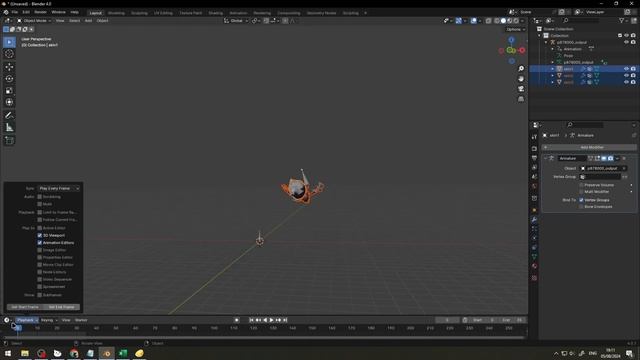
Task: Click the timeline current frame marker
Action: pyautogui.click(x=18, y=328)
